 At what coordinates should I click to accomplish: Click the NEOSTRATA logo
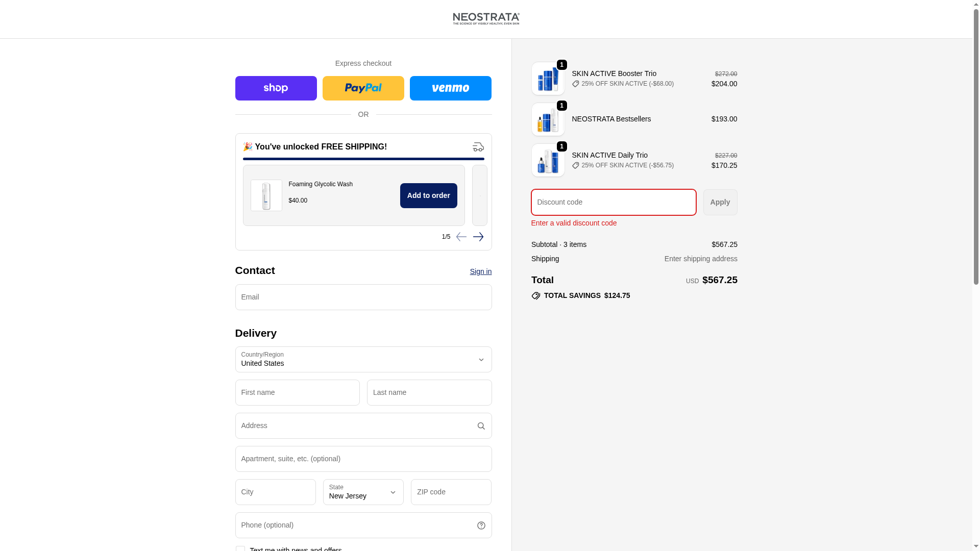pyautogui.click(x=486, y=19)
